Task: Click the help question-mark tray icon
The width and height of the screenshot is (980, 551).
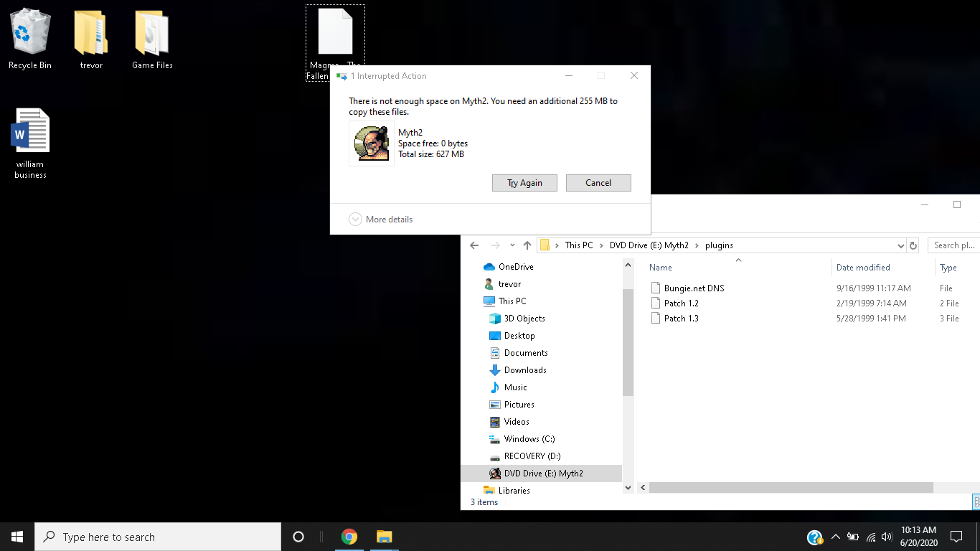Action: click(815, 537)
